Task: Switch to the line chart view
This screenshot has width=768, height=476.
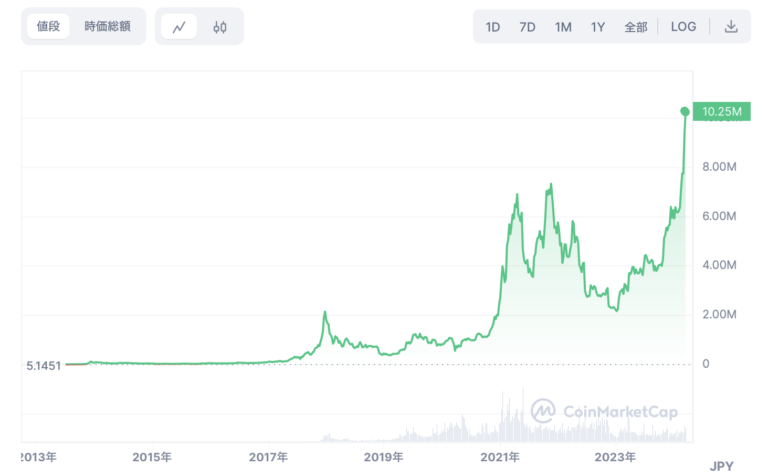Action: pos(179,27)
